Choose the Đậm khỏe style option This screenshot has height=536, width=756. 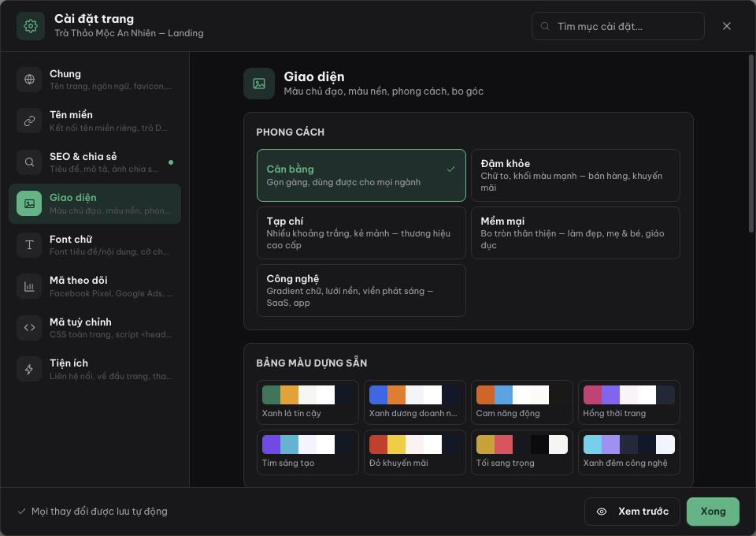point(575,175)
